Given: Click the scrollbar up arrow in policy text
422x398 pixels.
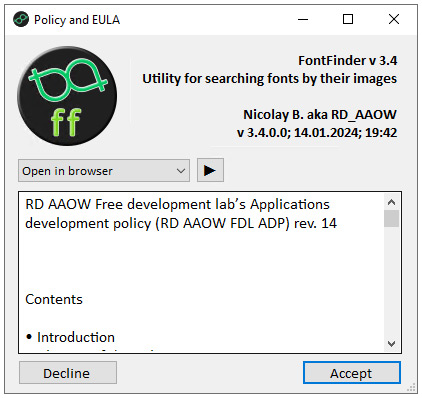Looking at the screenshot, I should tap(391, 202).
